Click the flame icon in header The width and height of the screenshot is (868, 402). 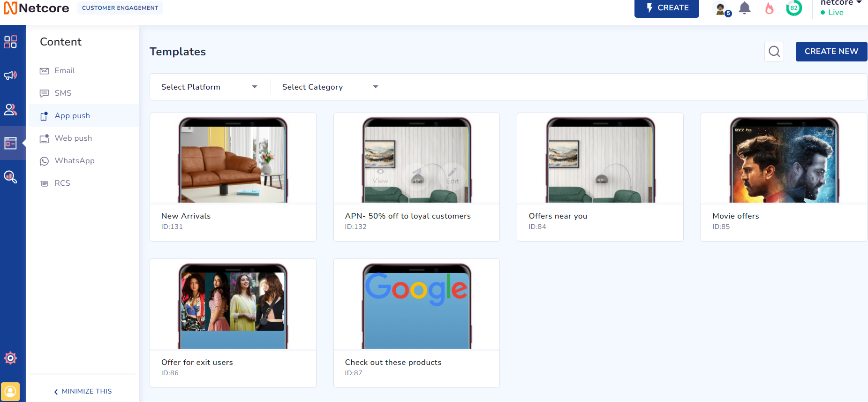point(770,8)
